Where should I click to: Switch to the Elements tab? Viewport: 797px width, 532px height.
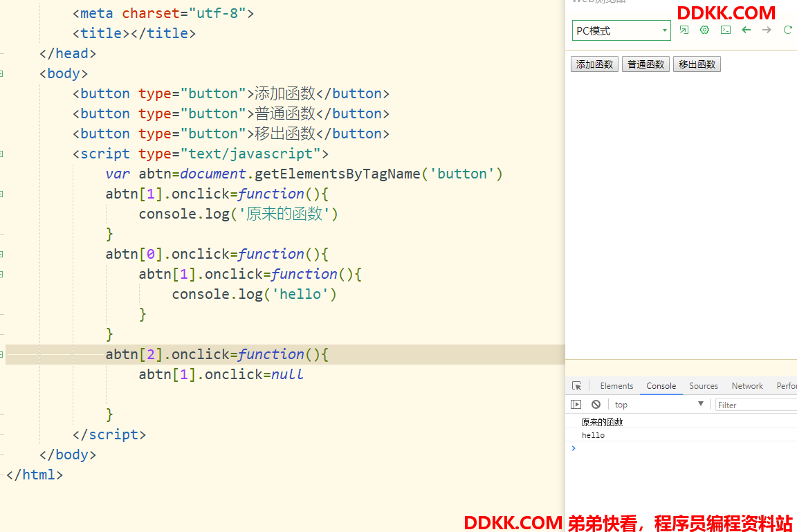pyautogui.click(x=616, y=386)
